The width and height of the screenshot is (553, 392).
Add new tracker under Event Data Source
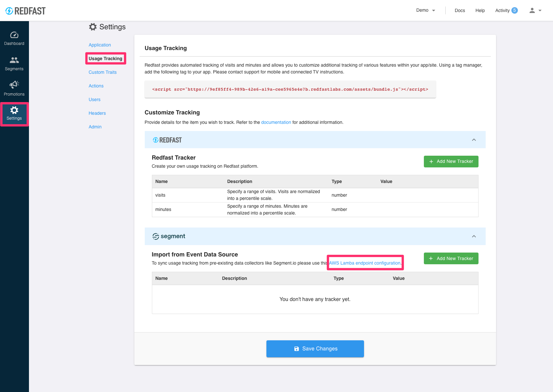(451, 258)
